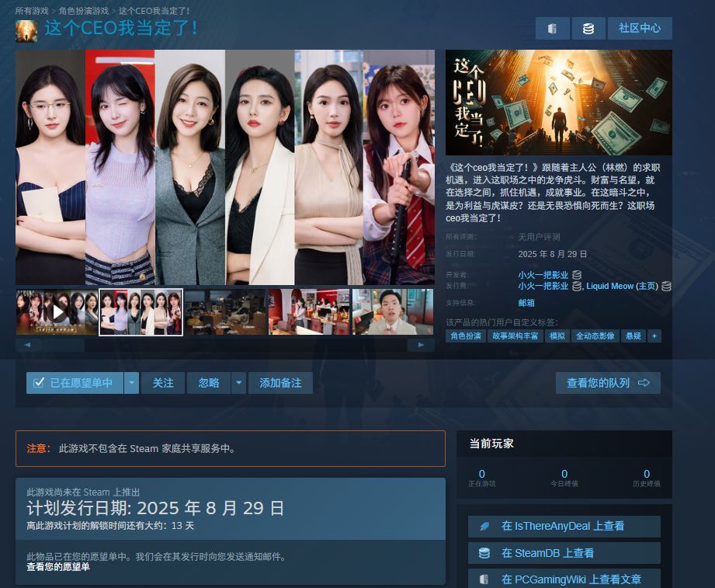
Task: Click 这个CEO我当定了! breadcrumb link
Action: (154, 11)
